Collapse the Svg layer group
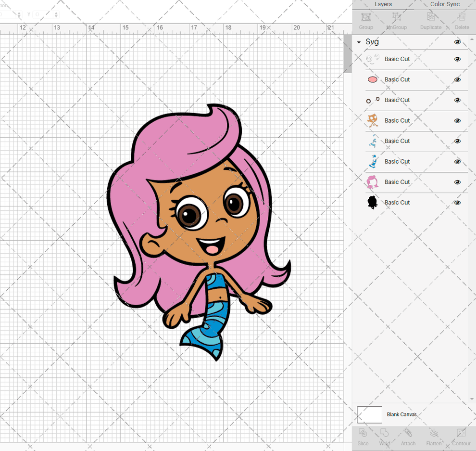Image resolution: width=476 pixels, height=451 pixels. tap(358, 42)
